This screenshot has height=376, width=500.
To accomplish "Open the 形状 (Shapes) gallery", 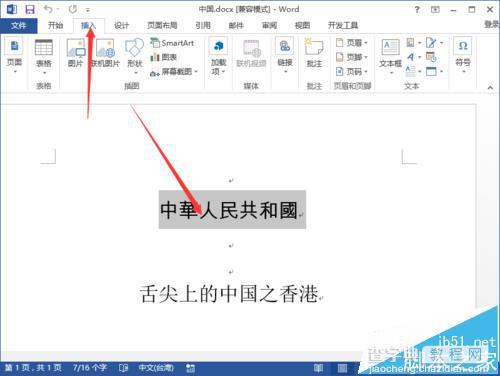I will [135, 56].
